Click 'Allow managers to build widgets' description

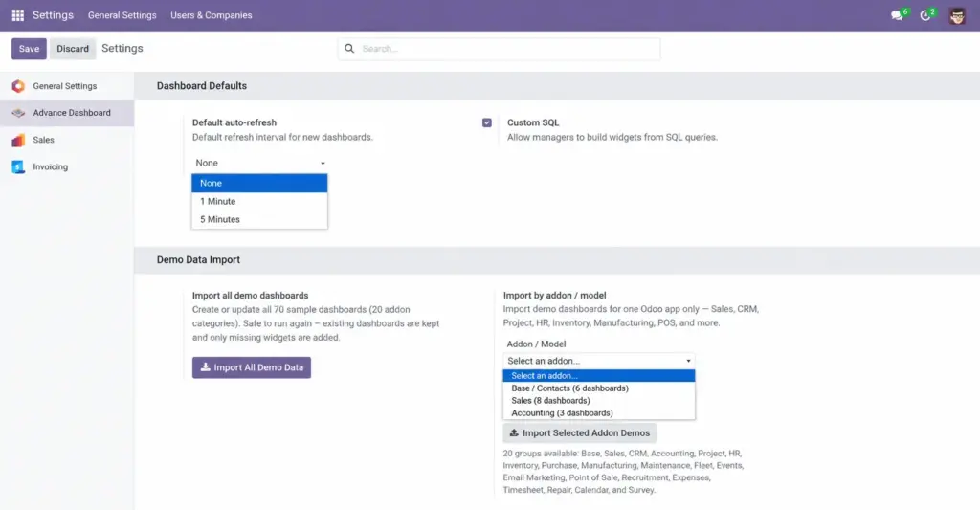(612, 138)
